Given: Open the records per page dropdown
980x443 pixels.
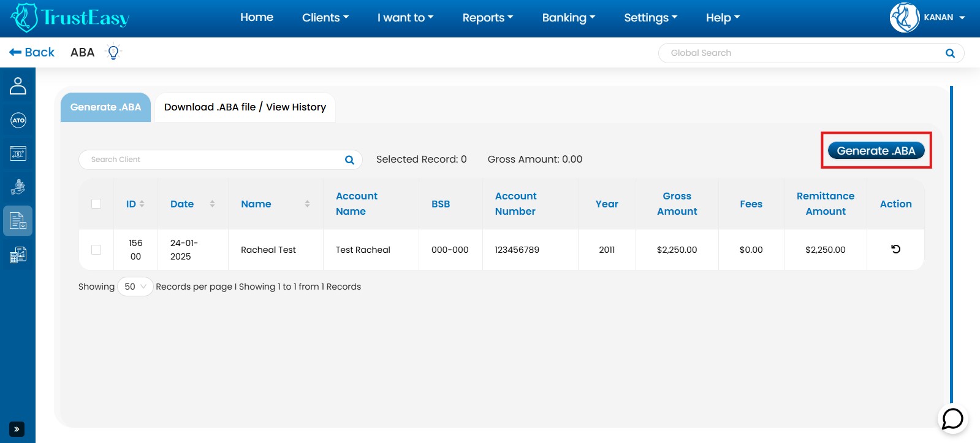Looking at the screenshot, I should point(135,287).
